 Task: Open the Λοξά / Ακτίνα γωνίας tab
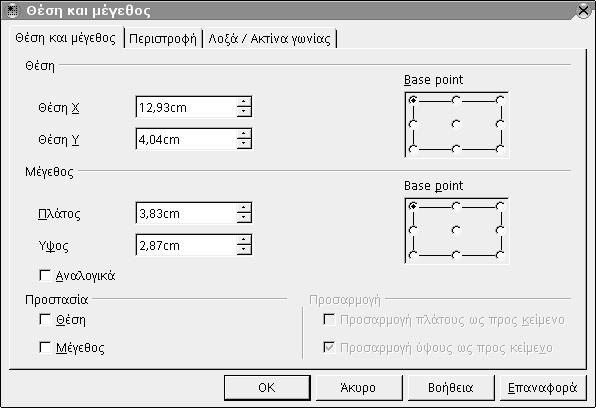tap(269, 39)
